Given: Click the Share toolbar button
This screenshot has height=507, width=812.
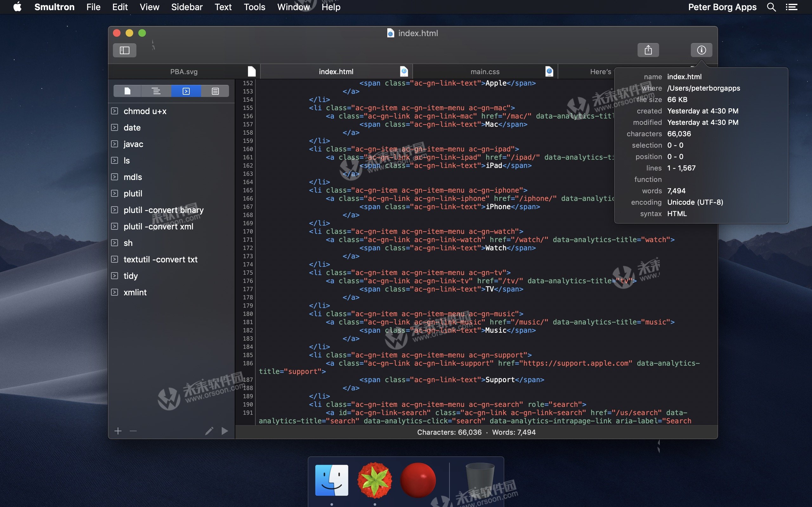Looking at the screenshot, I should (648, 50).
